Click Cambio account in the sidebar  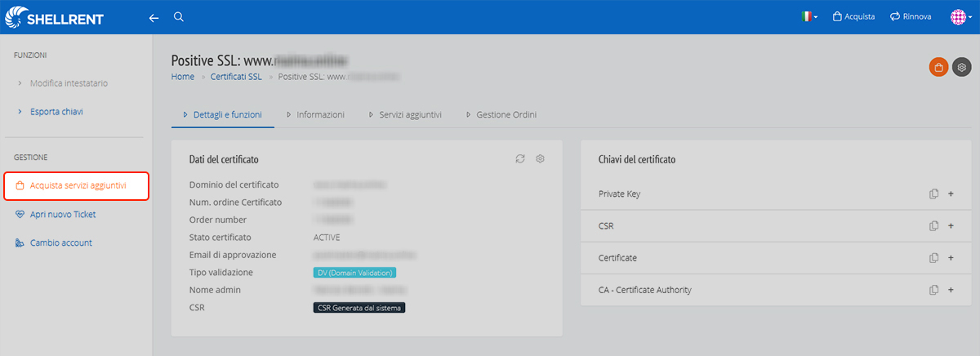pyautogui.click(x=60, y=243)
